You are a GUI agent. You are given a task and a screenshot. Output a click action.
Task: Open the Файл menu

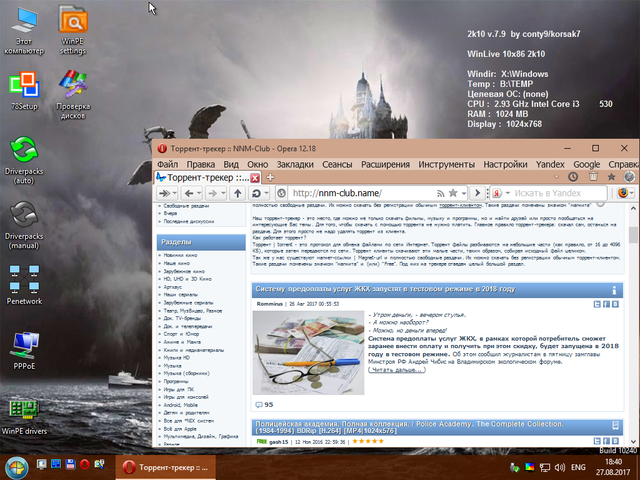pos(167,164)
